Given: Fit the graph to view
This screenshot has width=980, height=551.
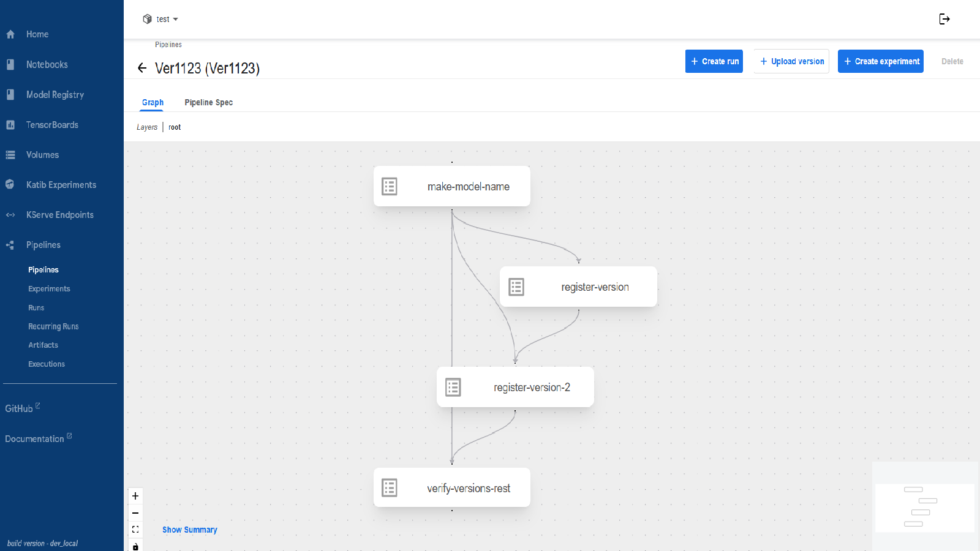Looking at the screenshot, I should click(x=135, y=530).
